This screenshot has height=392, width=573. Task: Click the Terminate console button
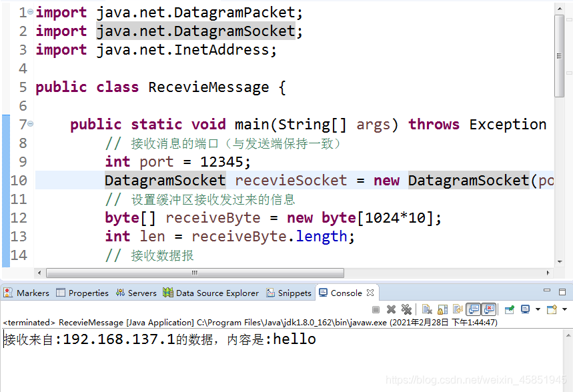tap(376, 310)
